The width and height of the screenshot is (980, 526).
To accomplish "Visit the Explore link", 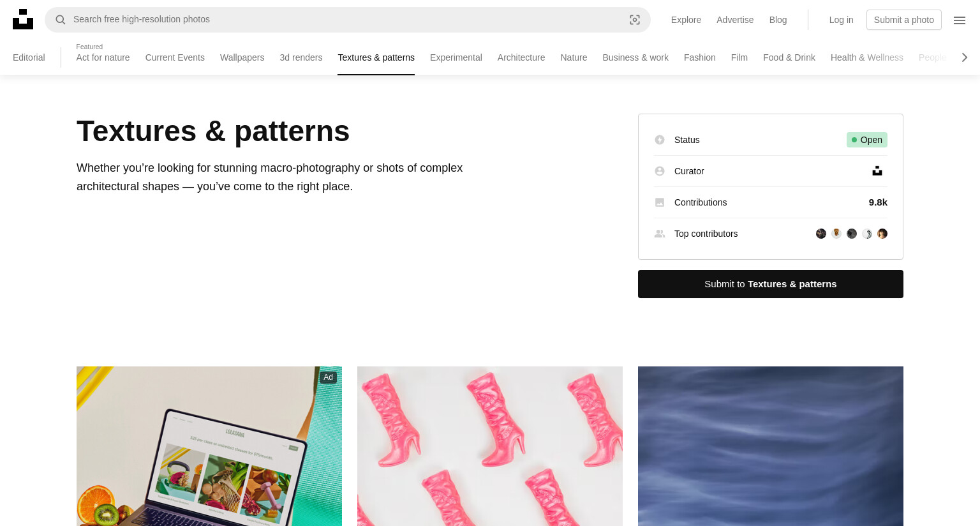I will point(686,20).
